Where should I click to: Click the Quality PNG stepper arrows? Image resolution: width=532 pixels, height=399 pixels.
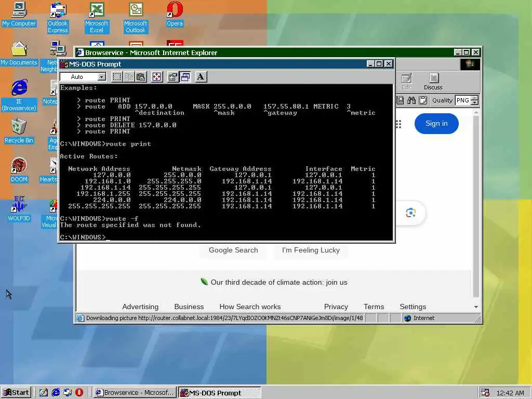(475, 100)
